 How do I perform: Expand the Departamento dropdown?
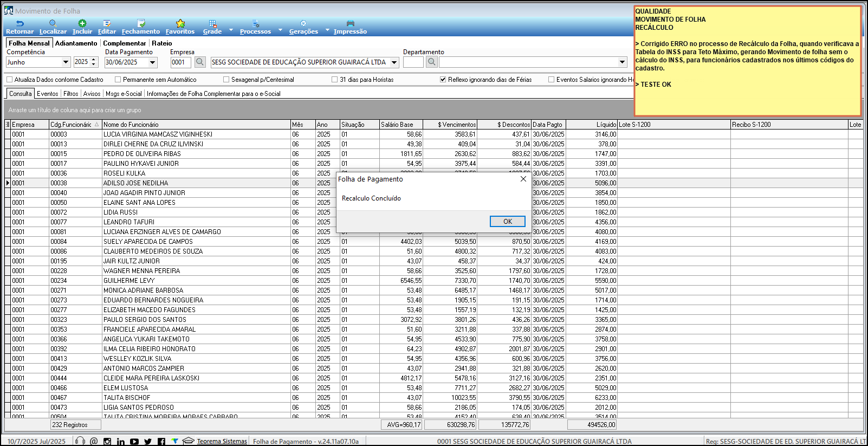(623, 62)
